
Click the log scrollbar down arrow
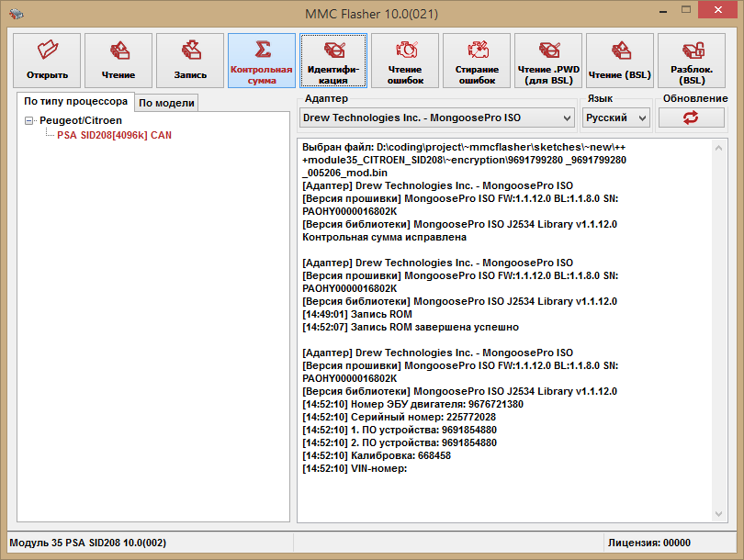click(x=719, y=513)
